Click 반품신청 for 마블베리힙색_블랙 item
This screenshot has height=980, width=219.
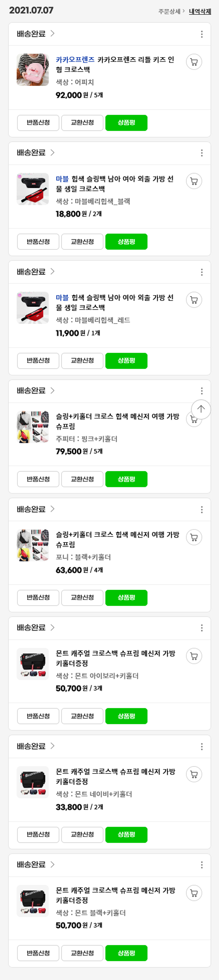click(38, 242)
